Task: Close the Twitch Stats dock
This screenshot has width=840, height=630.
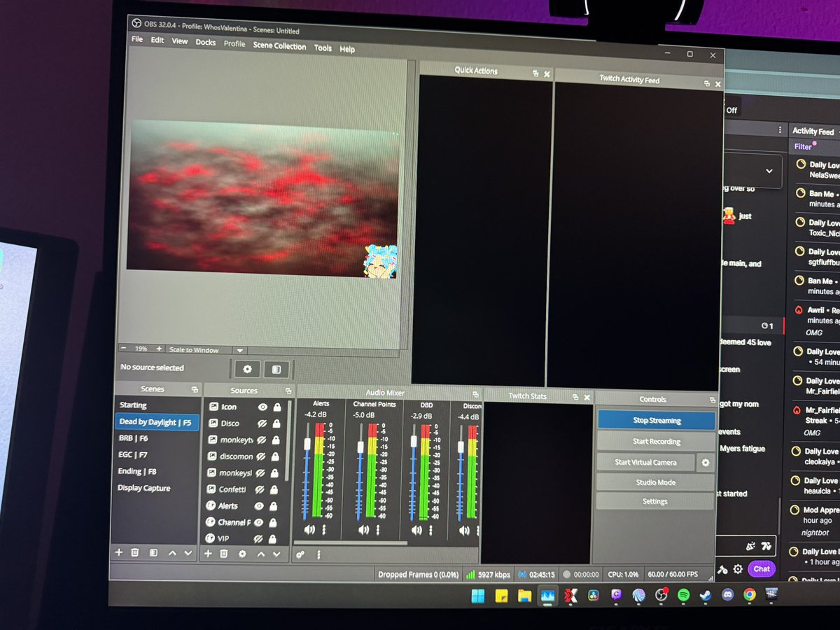Action: point(587,398)
